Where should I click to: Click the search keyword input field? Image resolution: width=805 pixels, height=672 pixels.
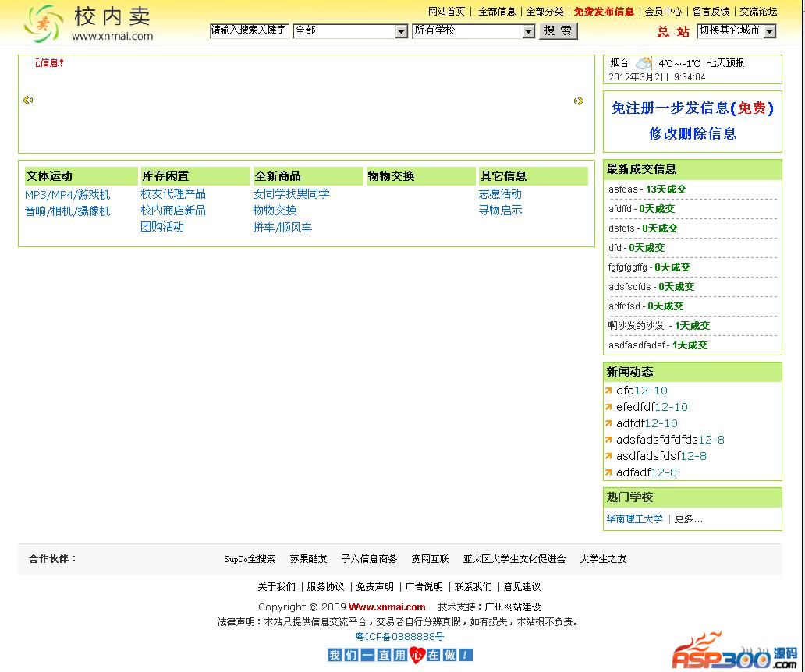[x=249, y=30]
